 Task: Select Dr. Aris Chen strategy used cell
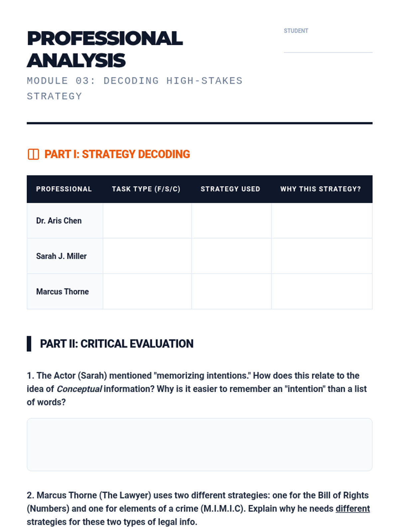[x=231, y=220]
